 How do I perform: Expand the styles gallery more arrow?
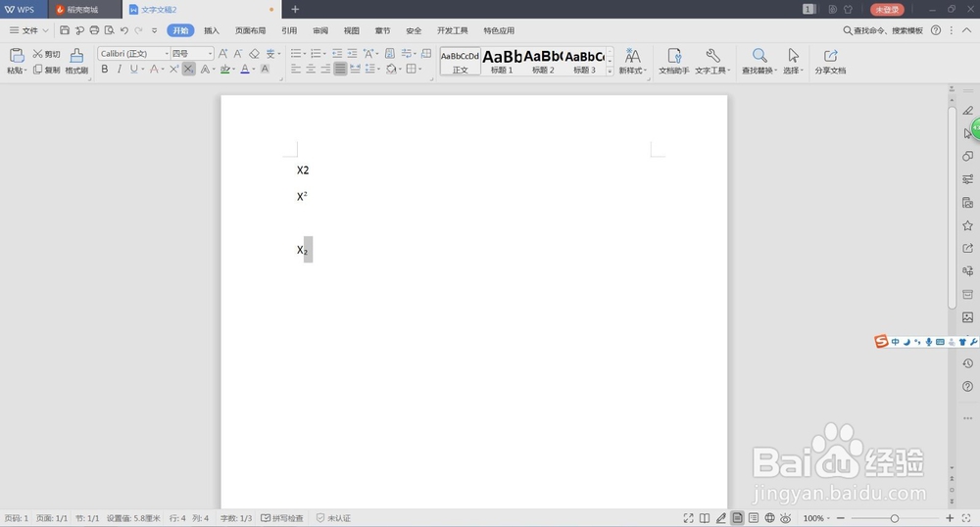point(610,72)
